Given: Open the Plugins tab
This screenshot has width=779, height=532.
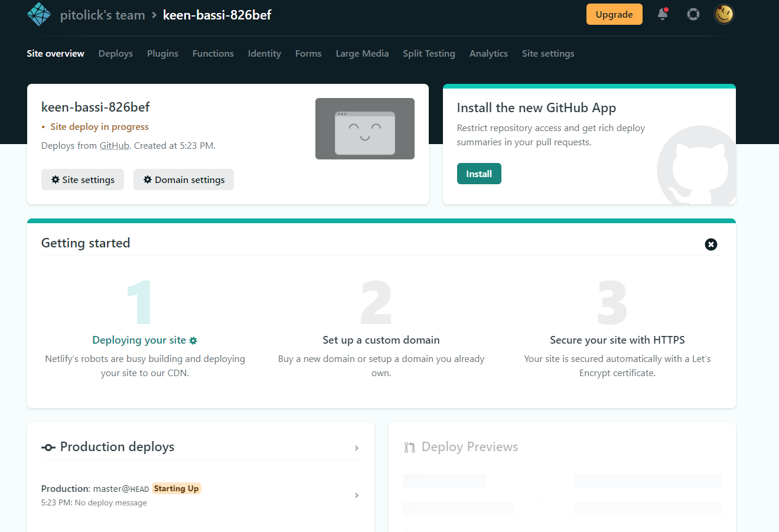Looking at the screenshot, I should [x=162, y=54].
